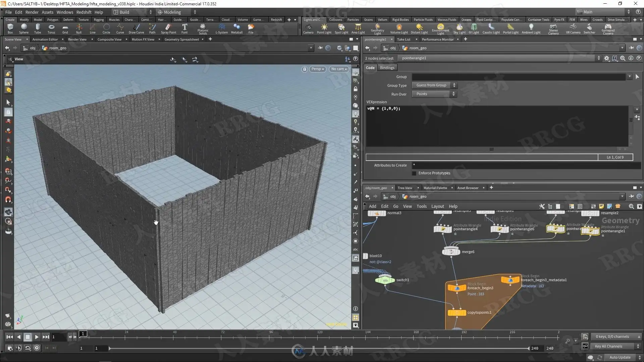Click the merge6 node
Viewport: 644px width, 362px height.
[x=451, y=252]
